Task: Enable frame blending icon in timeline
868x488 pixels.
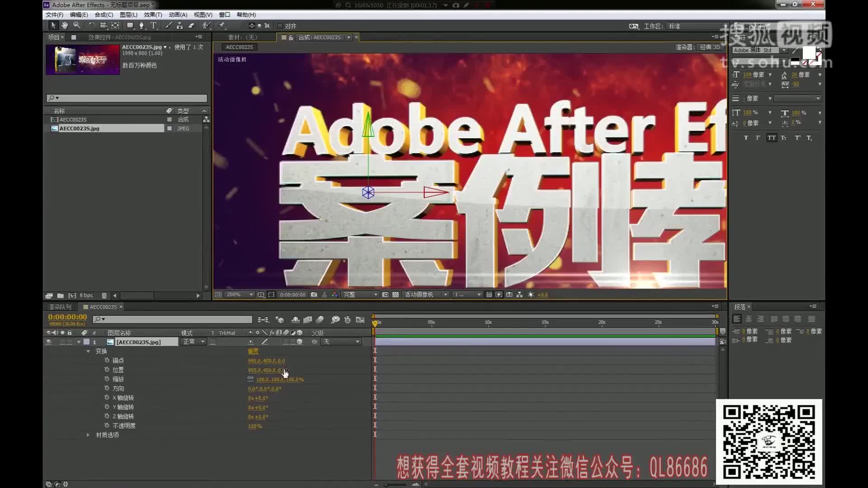Action: [x=308, y=320]
